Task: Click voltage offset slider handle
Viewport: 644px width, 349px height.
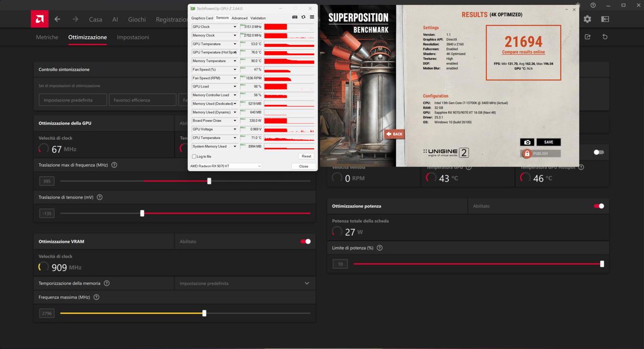Action: pyautogui.click(x=142, y=213)
